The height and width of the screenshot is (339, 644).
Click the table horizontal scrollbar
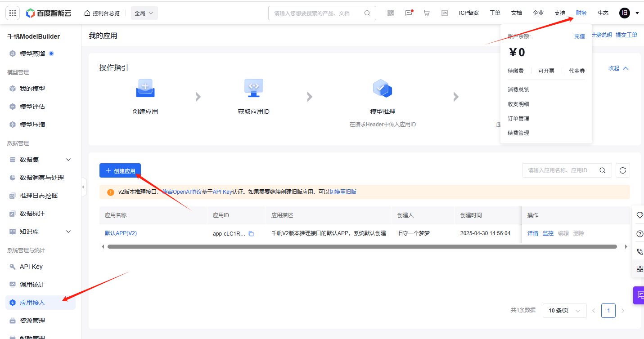click(362, 246)
